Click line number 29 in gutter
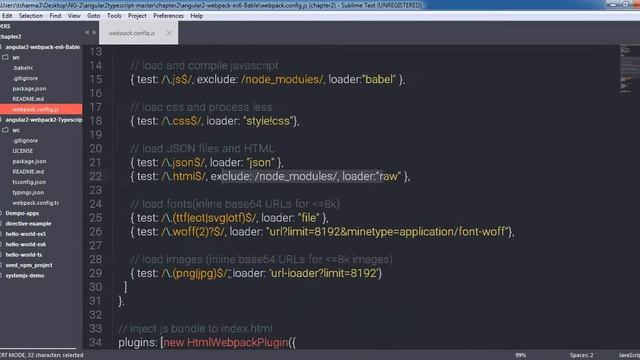The image size is (640, 360). (x=96, y=273)
